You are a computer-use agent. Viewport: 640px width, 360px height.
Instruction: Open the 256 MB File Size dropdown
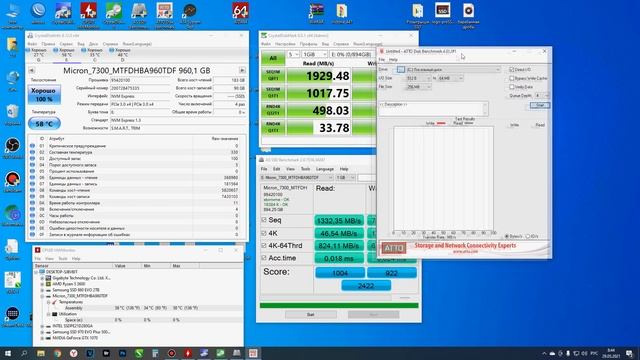(x=418, y=87)
